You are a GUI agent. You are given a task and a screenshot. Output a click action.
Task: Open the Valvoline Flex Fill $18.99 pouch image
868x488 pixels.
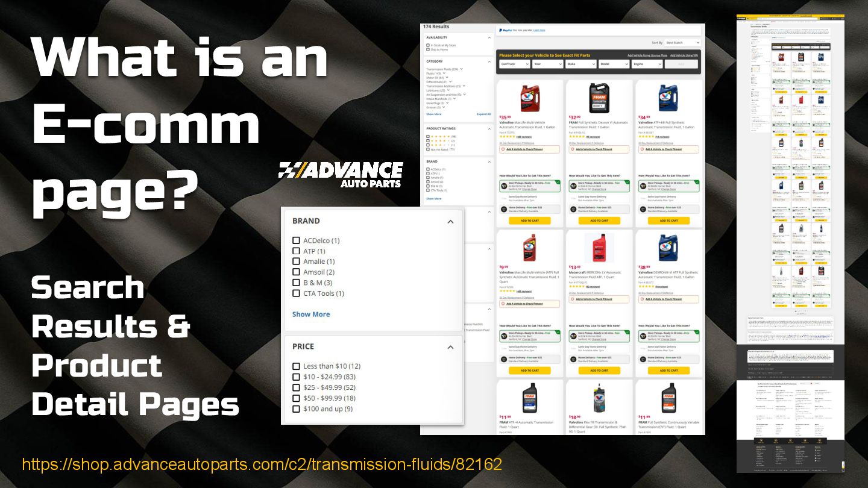pos(599,398)
